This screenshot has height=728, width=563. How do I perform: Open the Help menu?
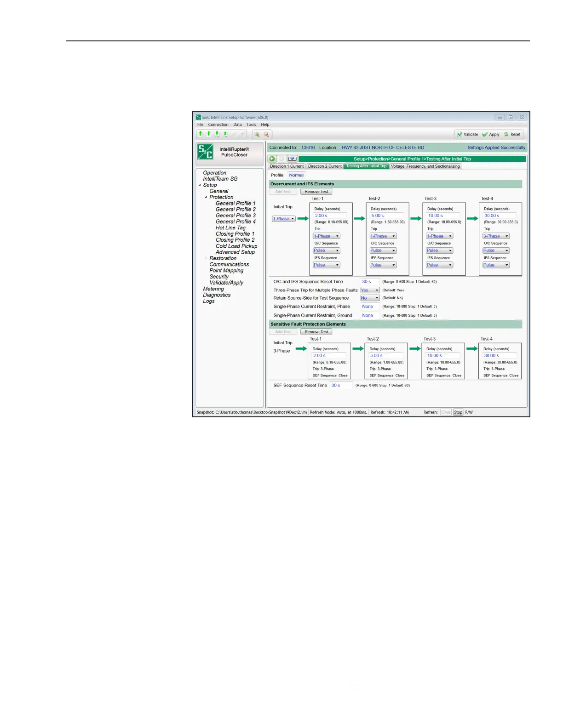(x=265, y=125)
